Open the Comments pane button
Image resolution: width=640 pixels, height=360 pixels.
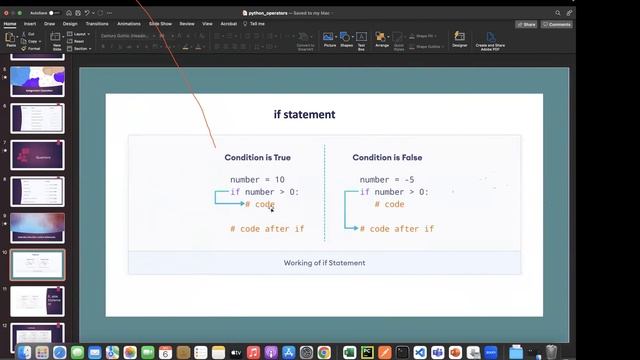(556, 24)
